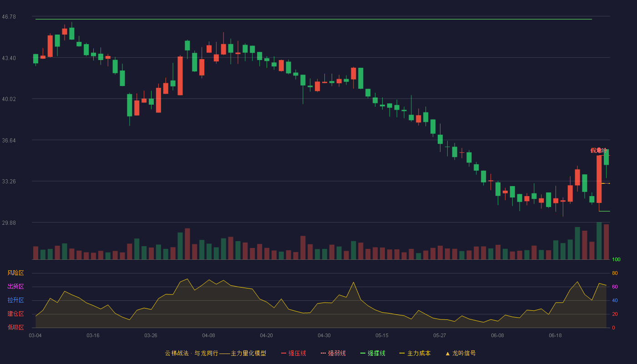The image size is (637, 364).
Task: Click the 04-20 date axis label
Action: click(266, 335)
